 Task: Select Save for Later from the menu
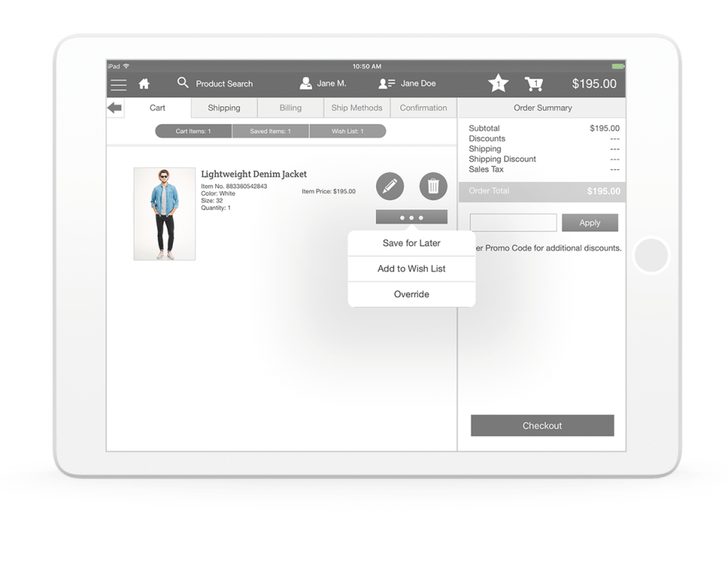click(411, 243)
